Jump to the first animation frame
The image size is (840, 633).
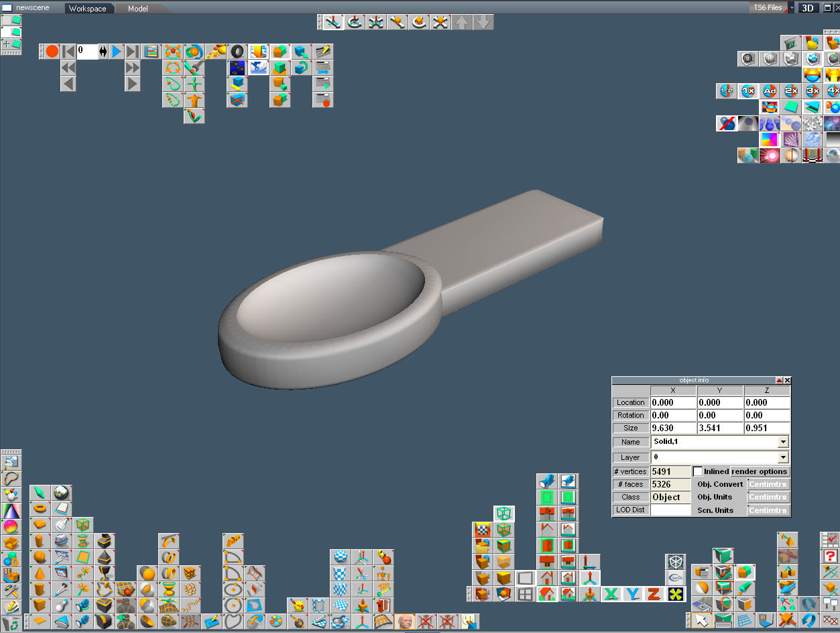coord(68,52)
